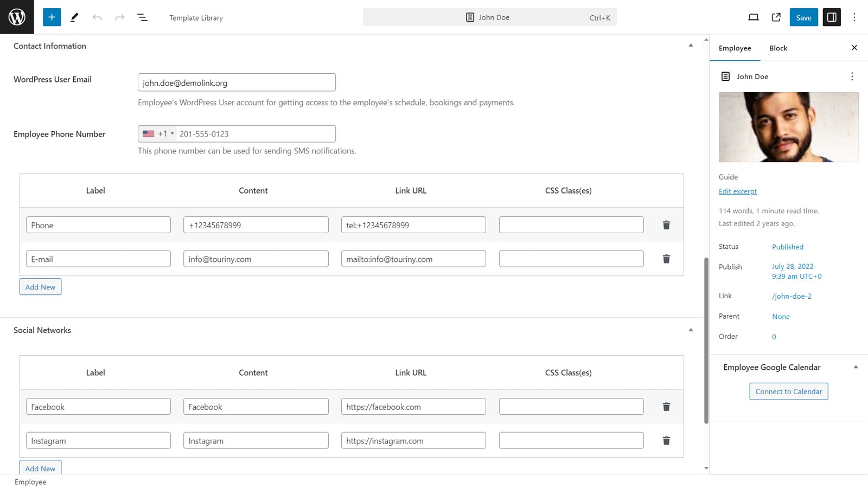The image size is (868, 488).
Task: Switch to the Block tab
Action: pyautogui.click(x=778, y=48)
